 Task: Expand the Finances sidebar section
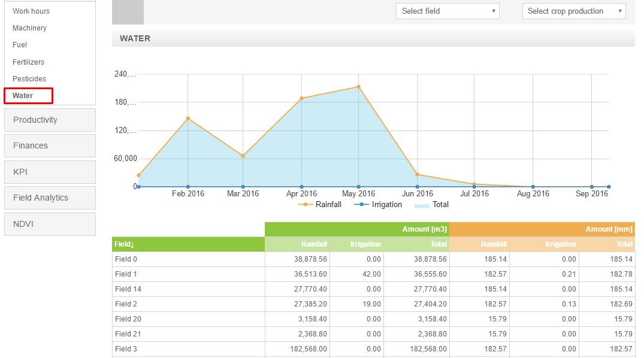click(x=50, y=145)
